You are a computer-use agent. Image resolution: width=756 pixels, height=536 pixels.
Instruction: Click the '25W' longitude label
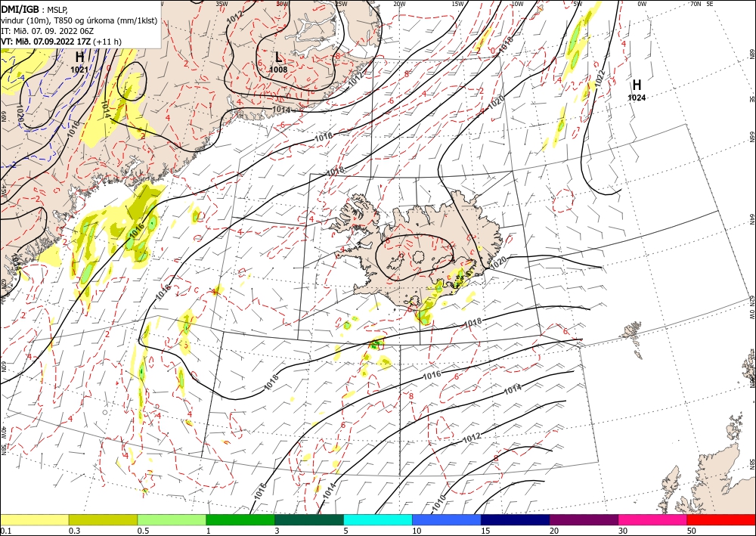pyautogui.click(x=342, y=4)
